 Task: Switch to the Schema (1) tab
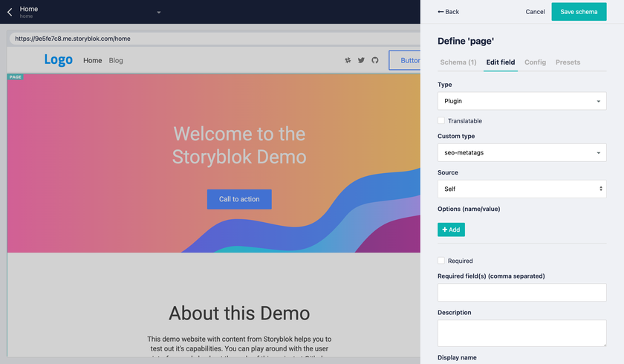pos(458,62)
